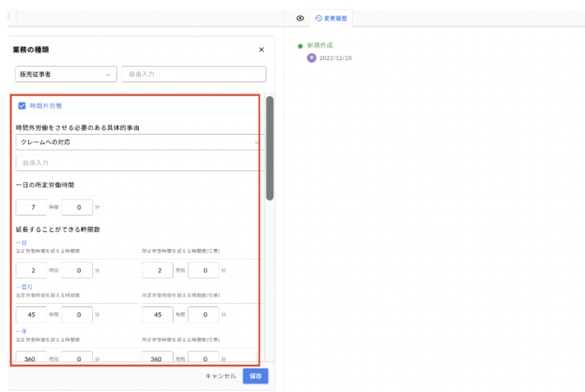
Task: Click the history clock icon in 変更履歴 tab
Action: point(318,18)
